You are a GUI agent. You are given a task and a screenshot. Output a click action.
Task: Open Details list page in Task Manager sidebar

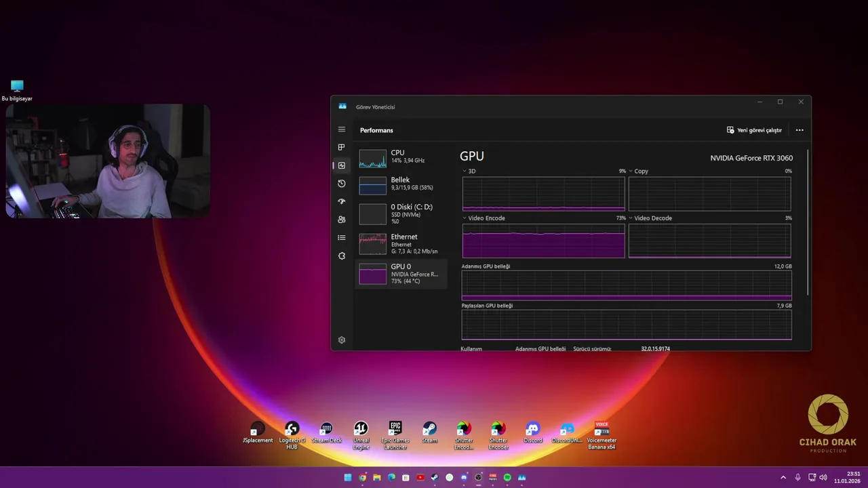342,238
